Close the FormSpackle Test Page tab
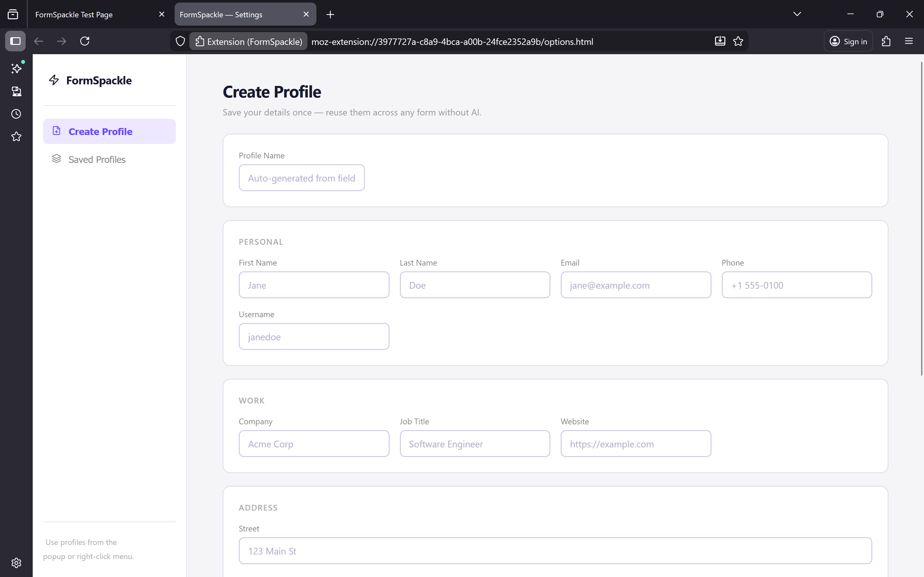The height and width of the screenshot is (577, 924). 161,14
